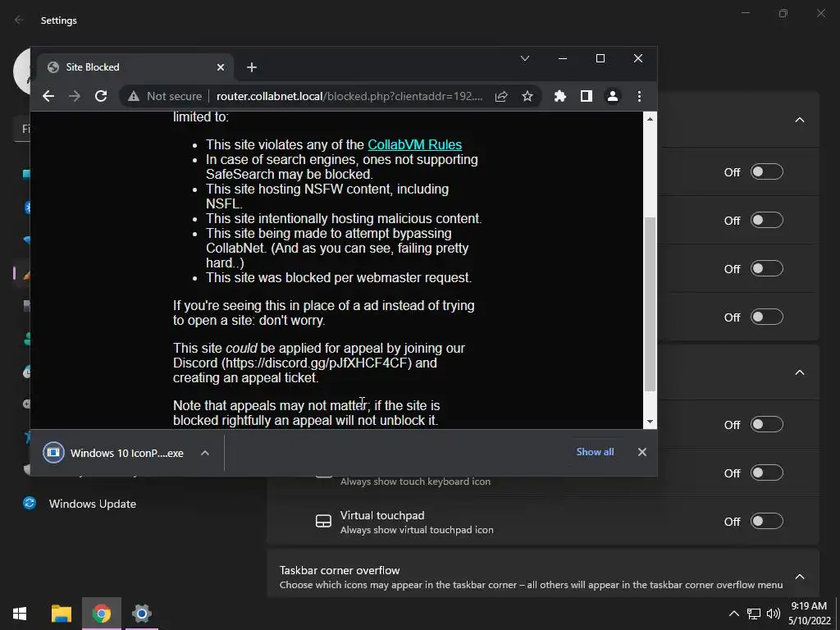Select the Site Blocked tab

click(x=135, y=67)
